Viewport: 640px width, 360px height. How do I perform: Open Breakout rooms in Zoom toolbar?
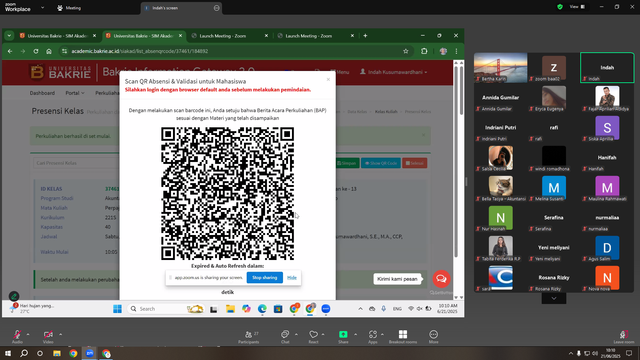pyautogui.click(x=403, y=336)
